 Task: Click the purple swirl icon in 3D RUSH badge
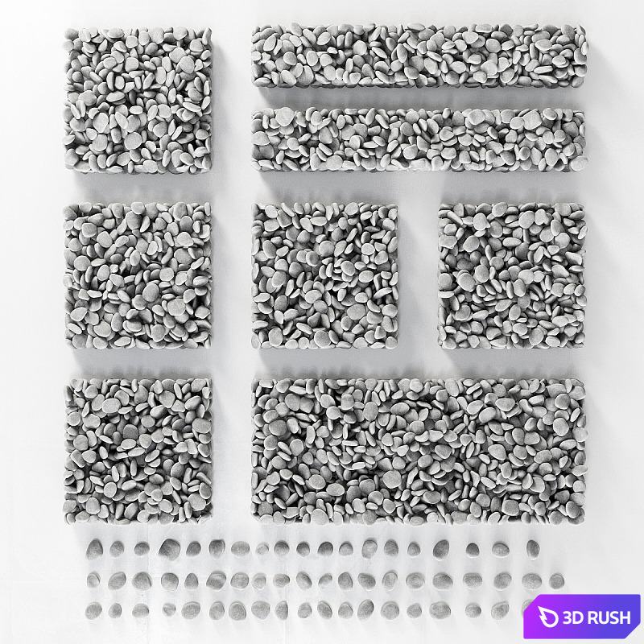pos(548,617)
